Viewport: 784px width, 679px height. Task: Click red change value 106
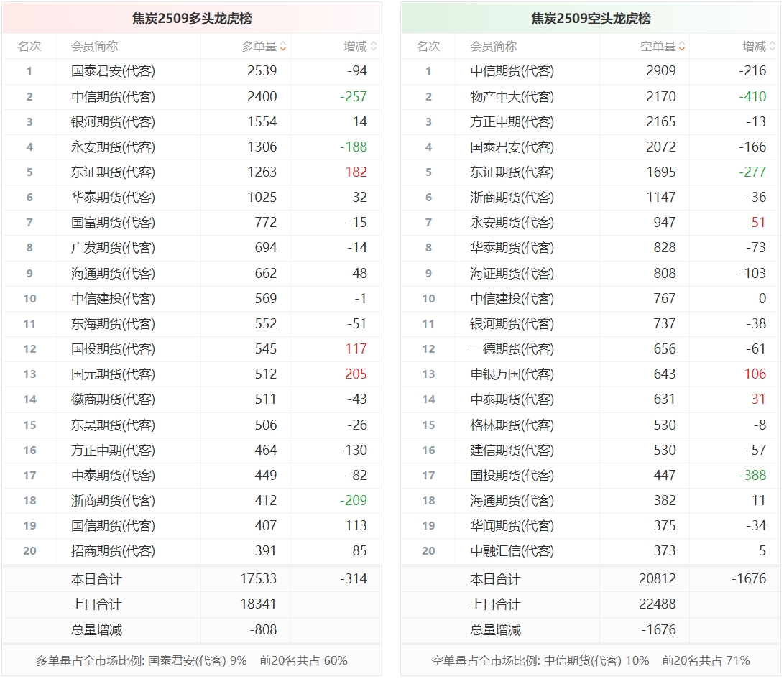(x=755, y=374)
